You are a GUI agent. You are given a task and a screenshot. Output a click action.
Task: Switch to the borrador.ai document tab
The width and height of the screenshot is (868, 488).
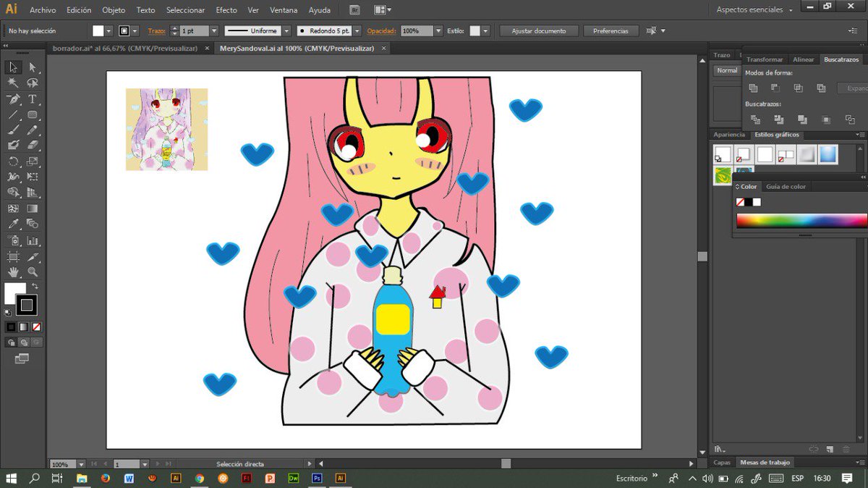124,48
